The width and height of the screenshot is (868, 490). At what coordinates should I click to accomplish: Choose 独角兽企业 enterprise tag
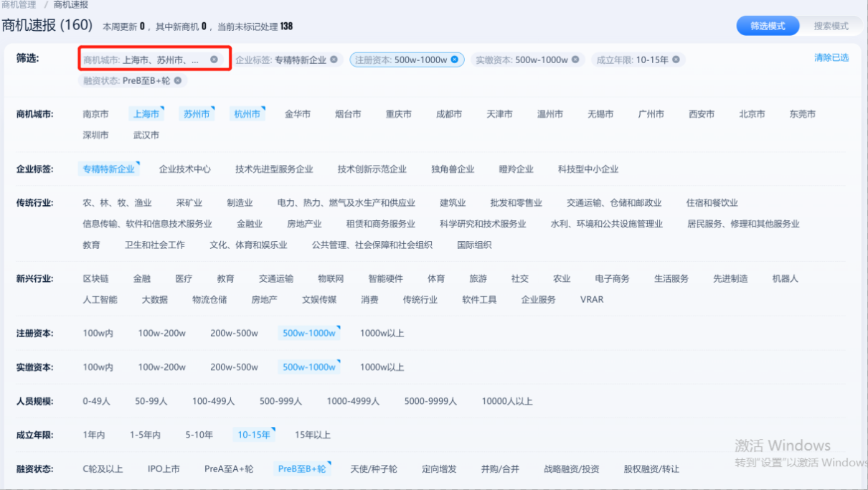point(453,169)
